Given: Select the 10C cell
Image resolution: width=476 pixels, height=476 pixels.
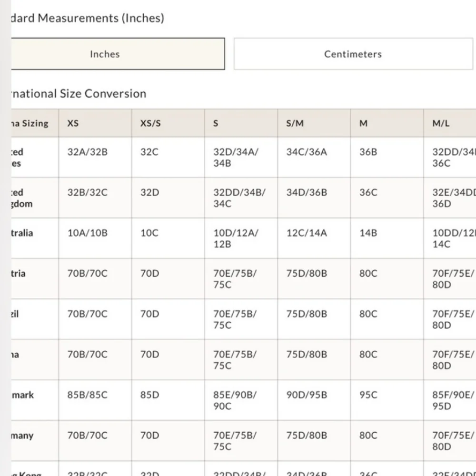Looking at the screenshot, I should click(x=168, y=238).
